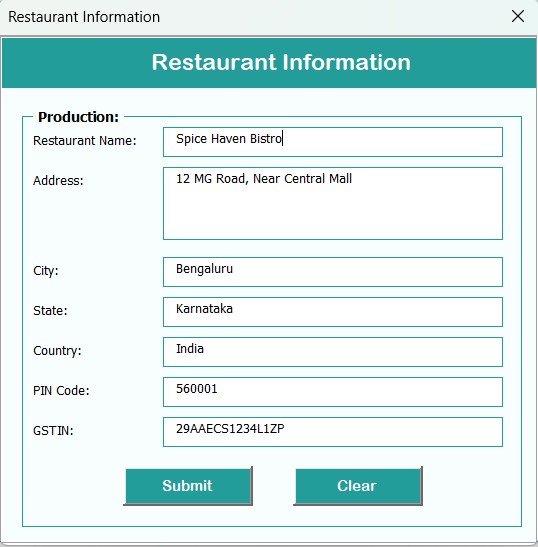This screenshot has height=547, width=538.
Task: Close the Restaurant Information dialog
Action: click(x=518, y=16)
